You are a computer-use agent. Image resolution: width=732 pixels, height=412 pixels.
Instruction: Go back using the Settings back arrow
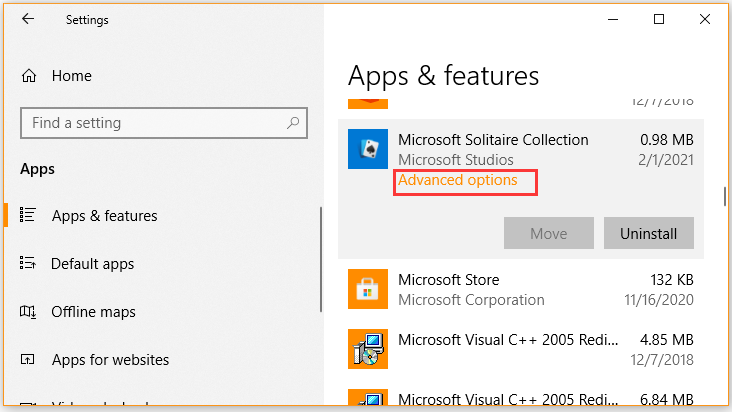point(28,19)
